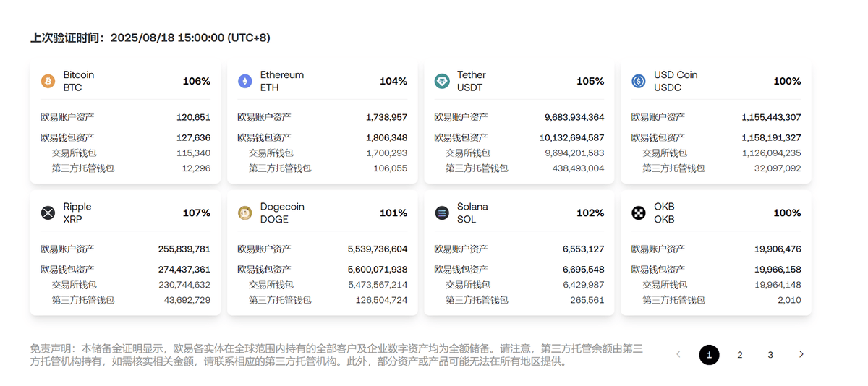Click BTC account assets value 120,651
Image resolution: width=868 pixels, height=386 pixels.
[x=193, y=117]
